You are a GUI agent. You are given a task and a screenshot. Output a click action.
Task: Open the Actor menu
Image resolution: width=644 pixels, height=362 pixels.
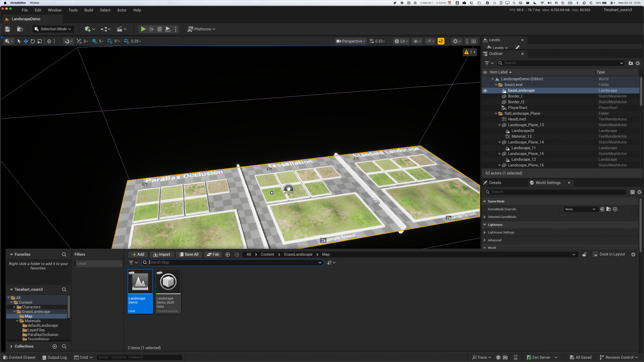122,10
